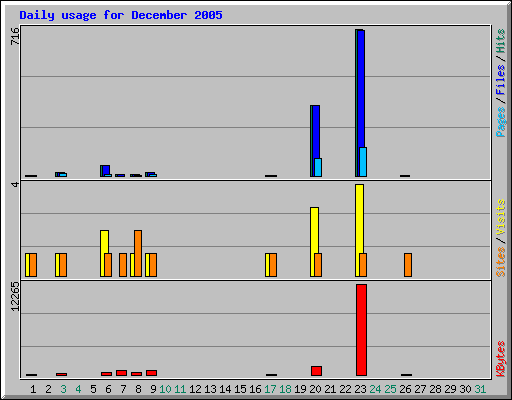Image resolution: width=512 pixels, height=400 pixels.
Task: Select the "Sites" legend label
Action: point(501,262)
